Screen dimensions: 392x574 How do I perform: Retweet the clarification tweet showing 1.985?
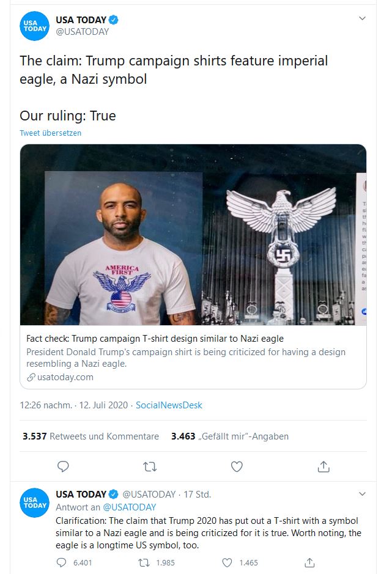coord(144,562)
